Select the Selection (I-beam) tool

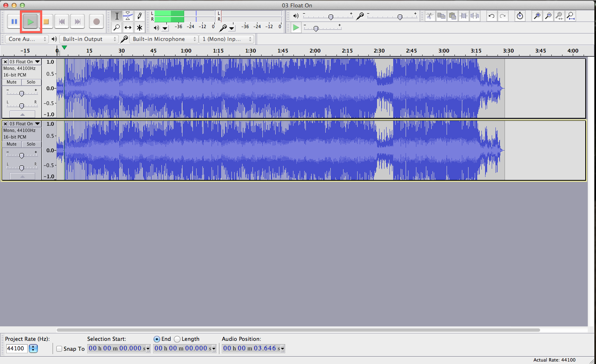(x=117, y=16)
